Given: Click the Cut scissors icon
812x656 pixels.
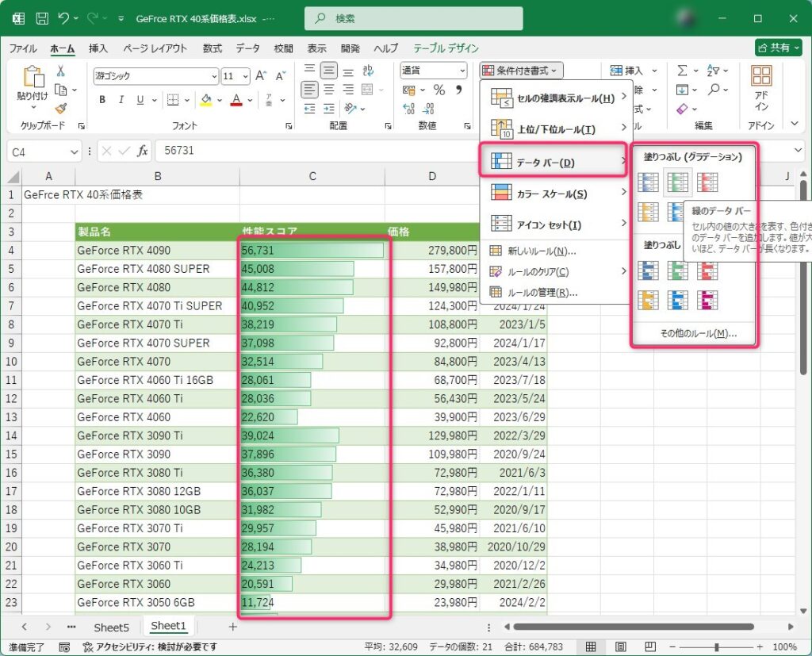Looking at the screenshot, I should (60, 71).
